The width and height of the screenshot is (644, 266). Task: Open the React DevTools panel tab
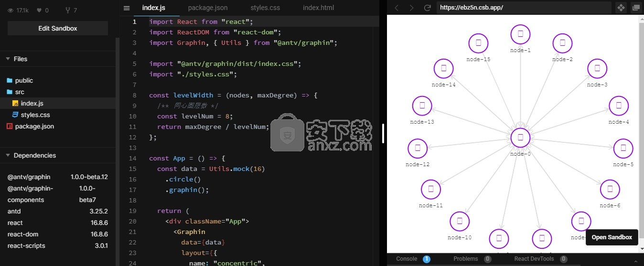click(534, 259)
